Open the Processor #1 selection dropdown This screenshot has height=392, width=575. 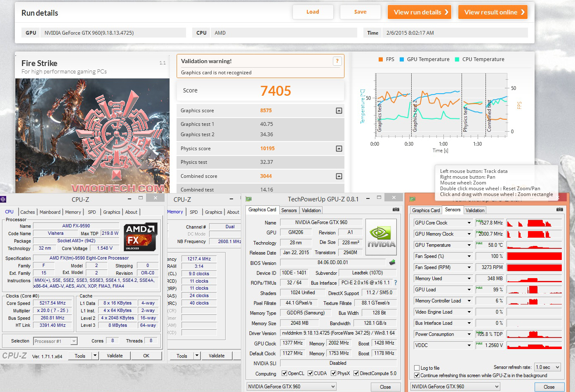tap(55, 341)
